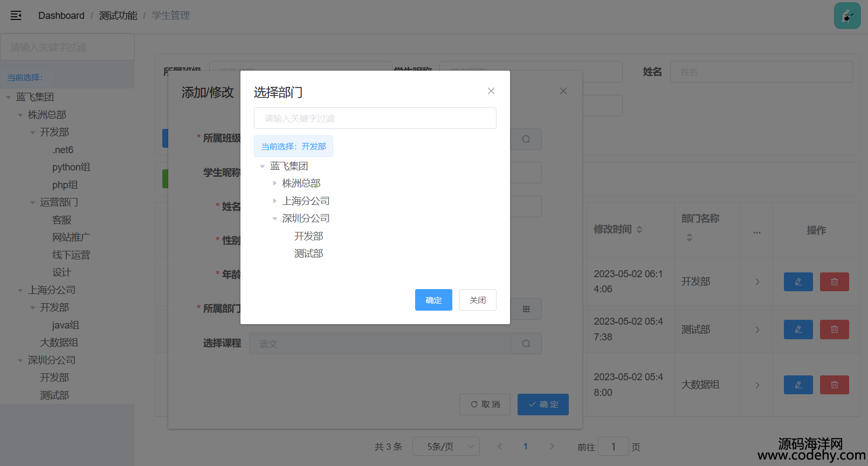The height and width of the screenshot is (466, 868).
Task: Collapse 深圳分公司 node in dialog tree
Action: pos(274,219)
